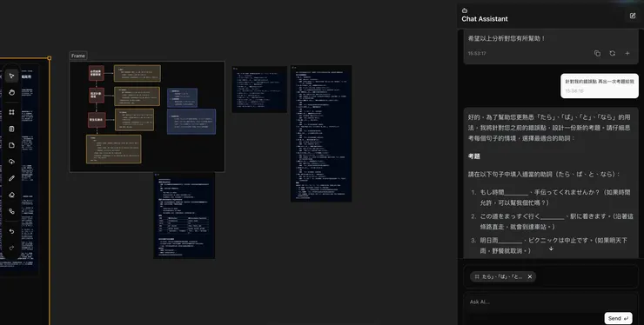
Task: Remove the attached「たら」context chip
Action: click(530, 276)
